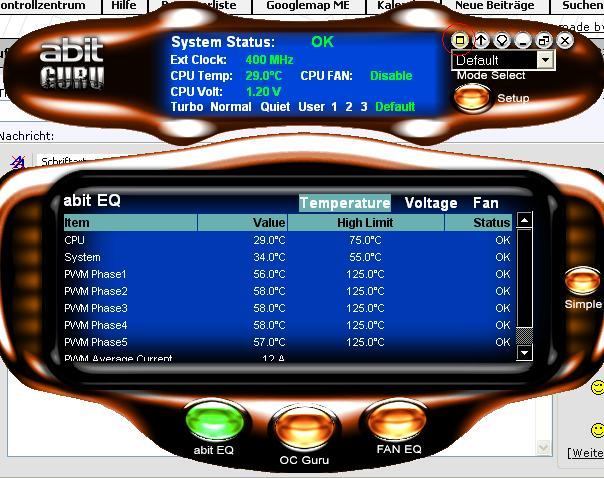The width and height of the screenshot is (604, 478).
Task: Switch to the Voltage tab
Action: click(x=431, y=203)
